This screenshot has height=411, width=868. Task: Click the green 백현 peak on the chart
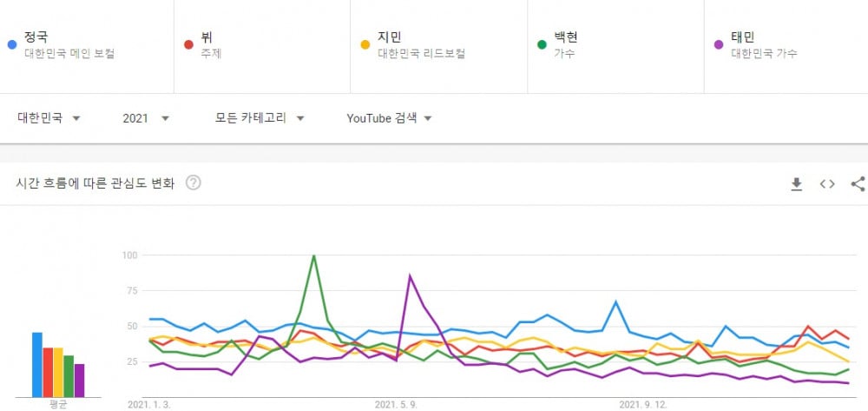tap(314, 256)
